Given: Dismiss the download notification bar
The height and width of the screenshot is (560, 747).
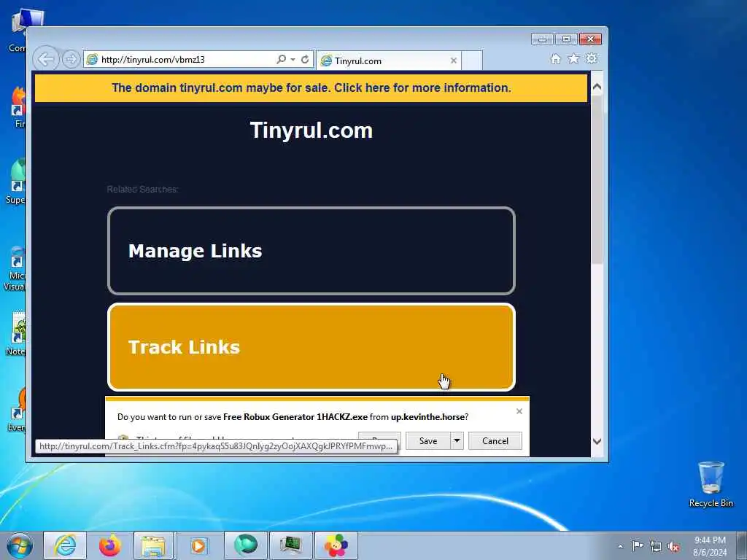Looking at the screenshot, I should [x=519, y=411].
